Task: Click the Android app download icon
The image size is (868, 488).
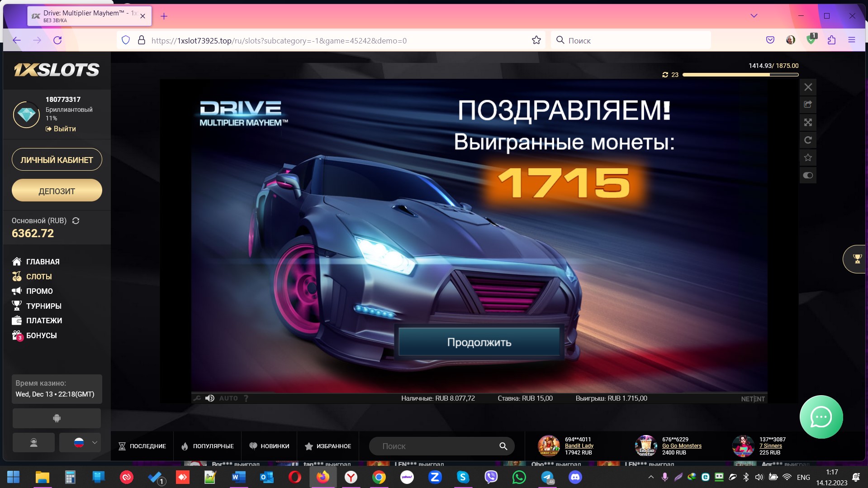Action: click(x=57, y=418)
